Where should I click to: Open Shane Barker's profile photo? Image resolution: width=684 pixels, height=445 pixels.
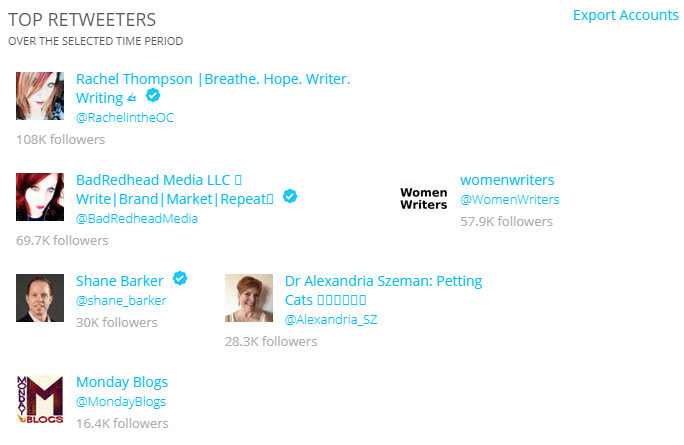coord(40,298)
